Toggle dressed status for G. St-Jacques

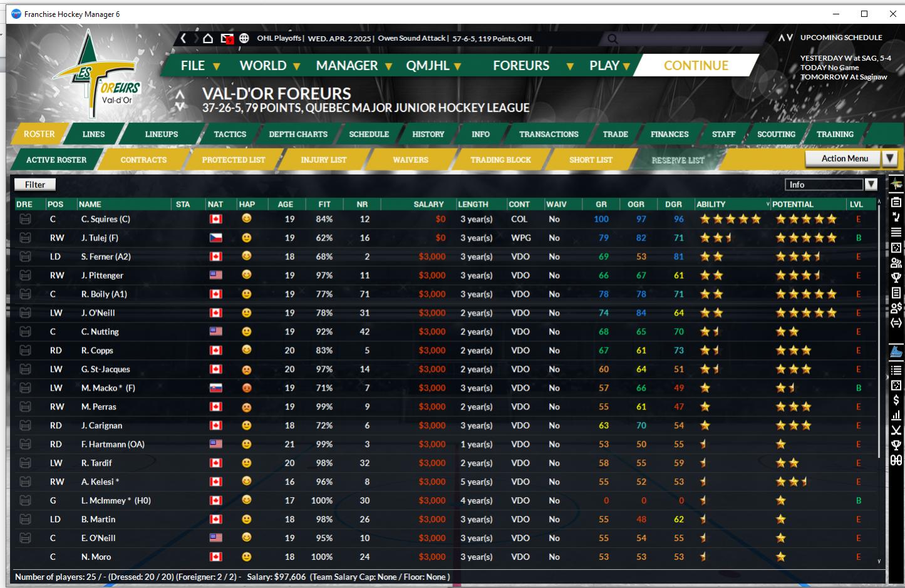tap(25, 369)
